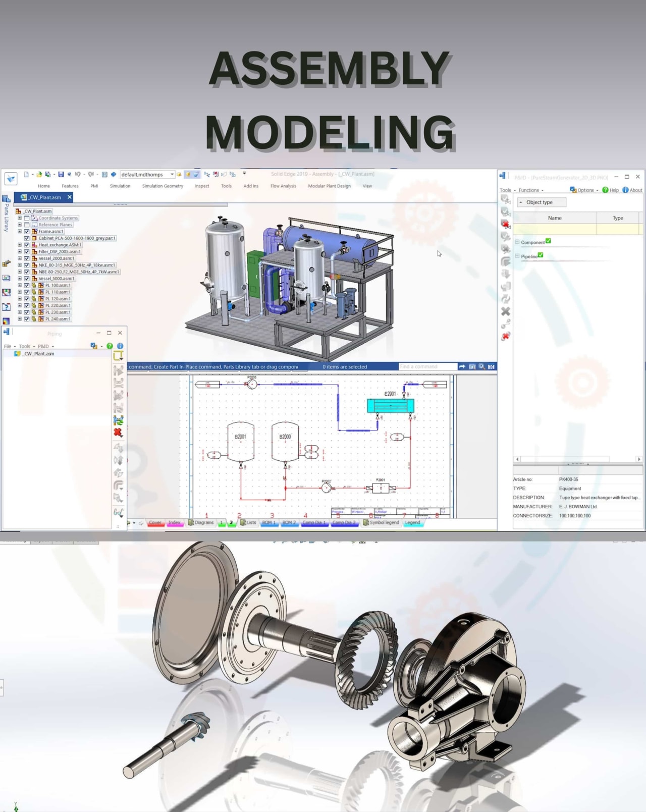Switch to the BOM 1 sheet tab

pos(268,523)
